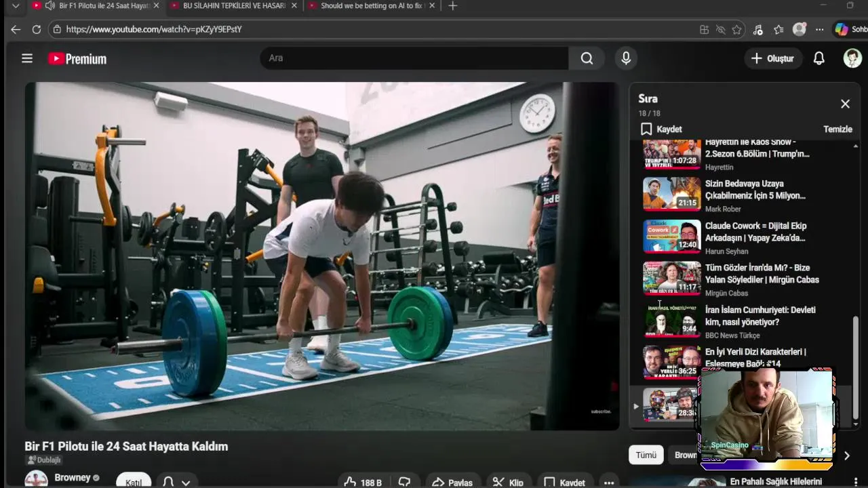Save queue with Kaydet bookmark

[x=660, y=129]
